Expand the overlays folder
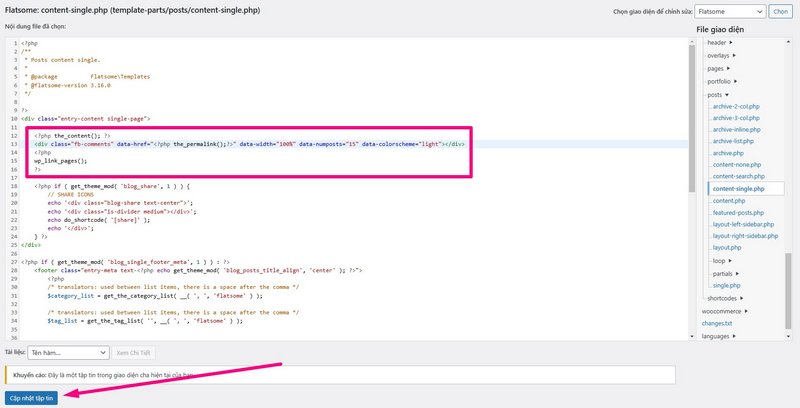The height and width of the screenshot is (408, 800). (721, 55)
